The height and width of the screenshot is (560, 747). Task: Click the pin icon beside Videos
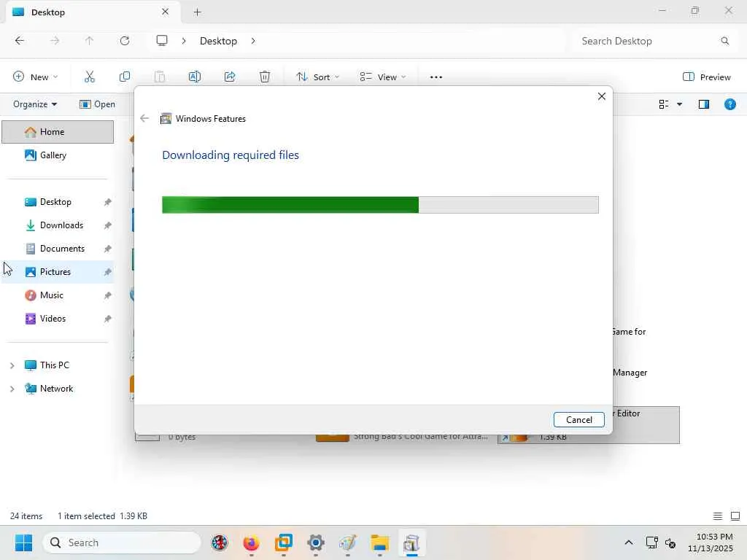(108, 319)
